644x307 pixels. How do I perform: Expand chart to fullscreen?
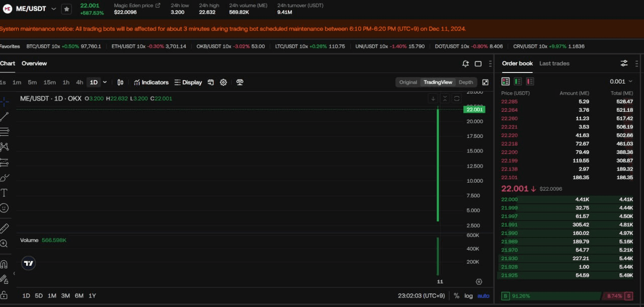pyautogui.click(x=485, y=83)
